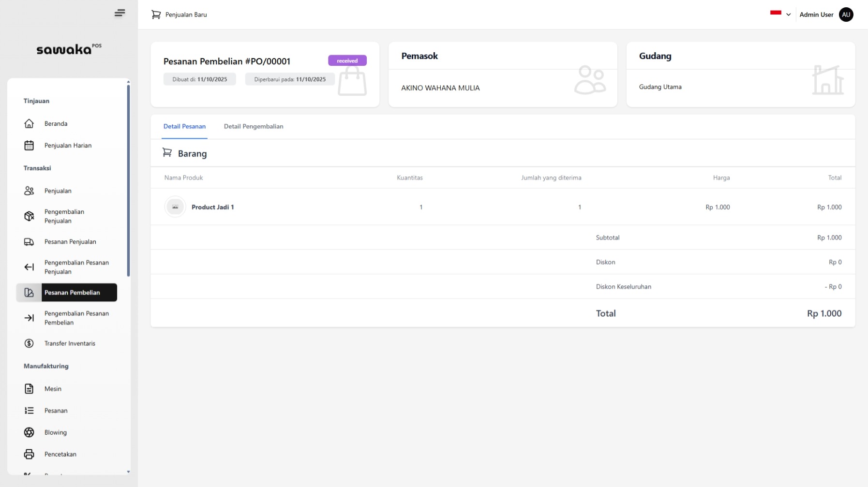Screen dimensions: 868x487
Task: Click the Transfer Inventaris dollar icon
Action: click(29, 343)
